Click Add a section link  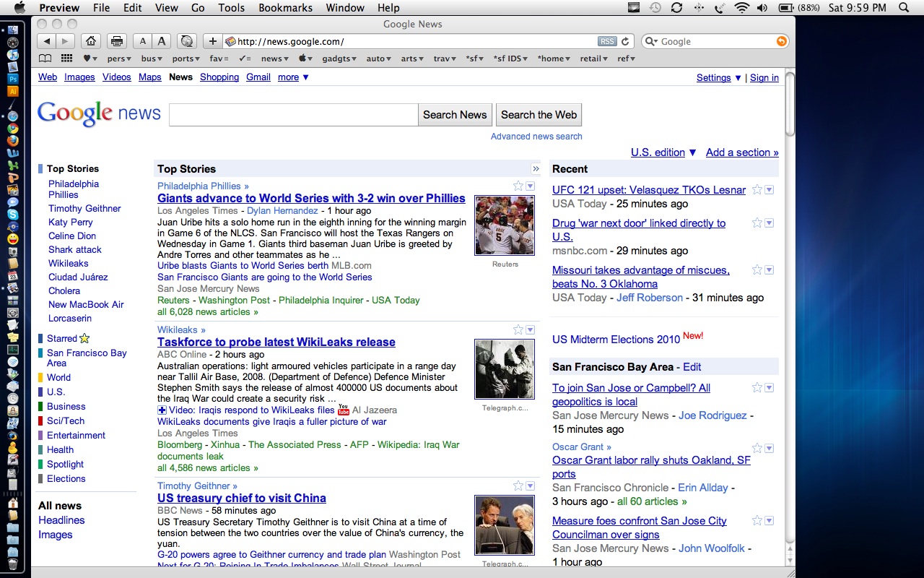pyautogui.click(x=742, y=152)
